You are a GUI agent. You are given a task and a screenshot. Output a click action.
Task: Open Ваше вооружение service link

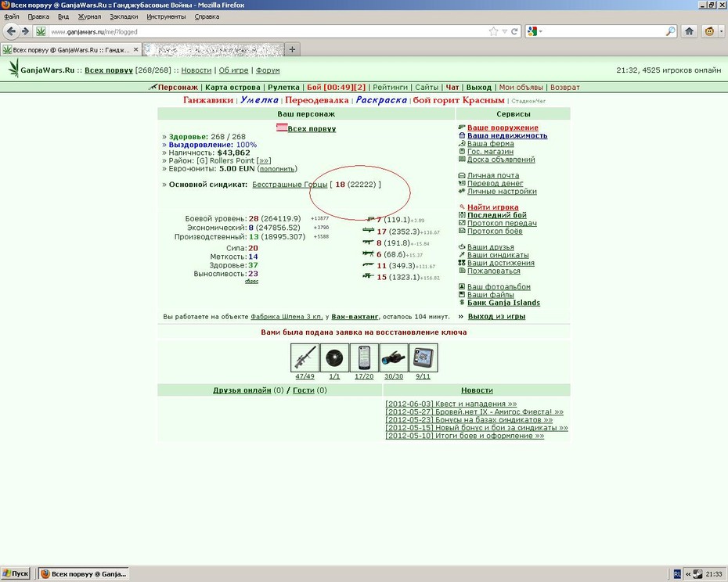[x=503, y=128]
